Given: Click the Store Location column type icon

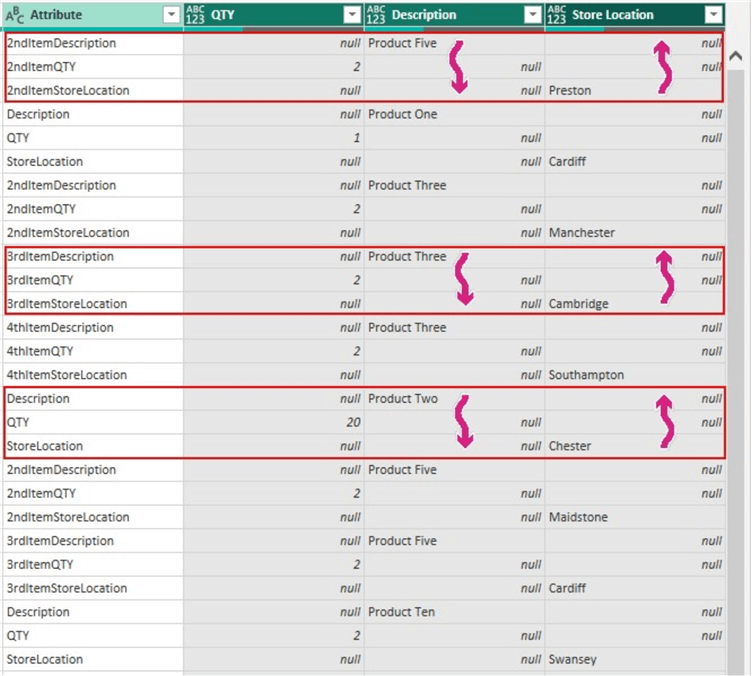Looking at the screenshot, I should [x=556, y=15].
